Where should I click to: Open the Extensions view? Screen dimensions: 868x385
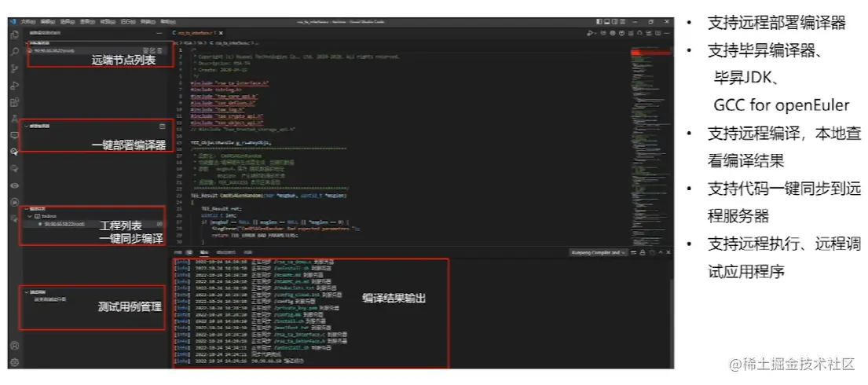[x=15, y=102]
